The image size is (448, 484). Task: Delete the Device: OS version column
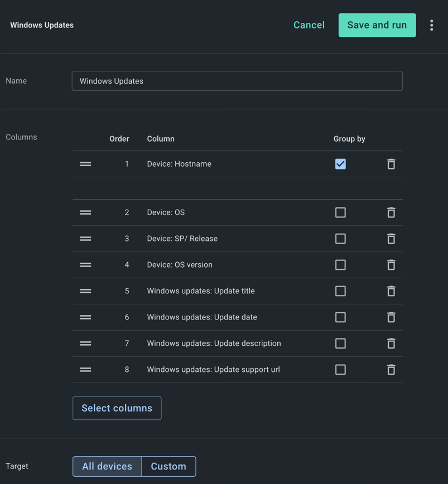[x=391, y=265]
